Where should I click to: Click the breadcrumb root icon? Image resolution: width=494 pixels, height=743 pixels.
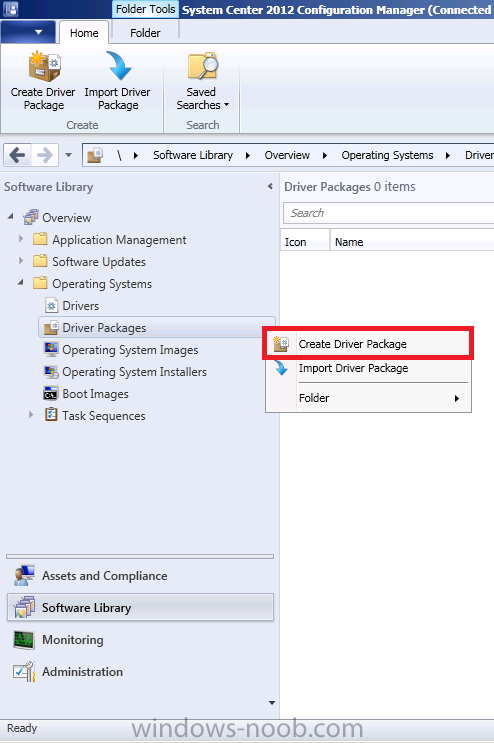[95, 155]
